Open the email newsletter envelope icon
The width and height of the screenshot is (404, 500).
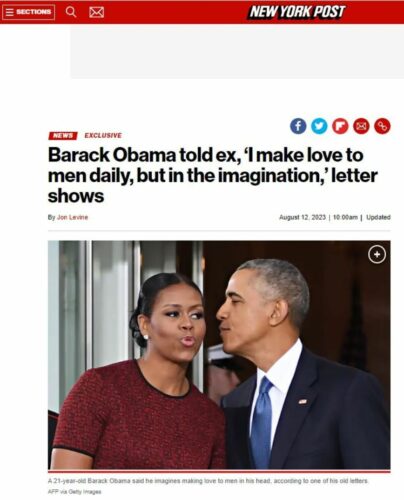(97, 12)
